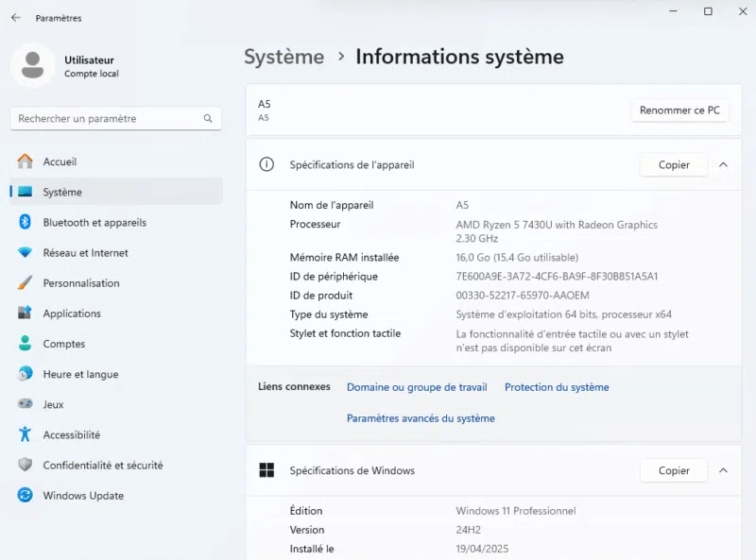
Task: Open the Personnalisation paintbrush icon
Action: pos(26,283)
